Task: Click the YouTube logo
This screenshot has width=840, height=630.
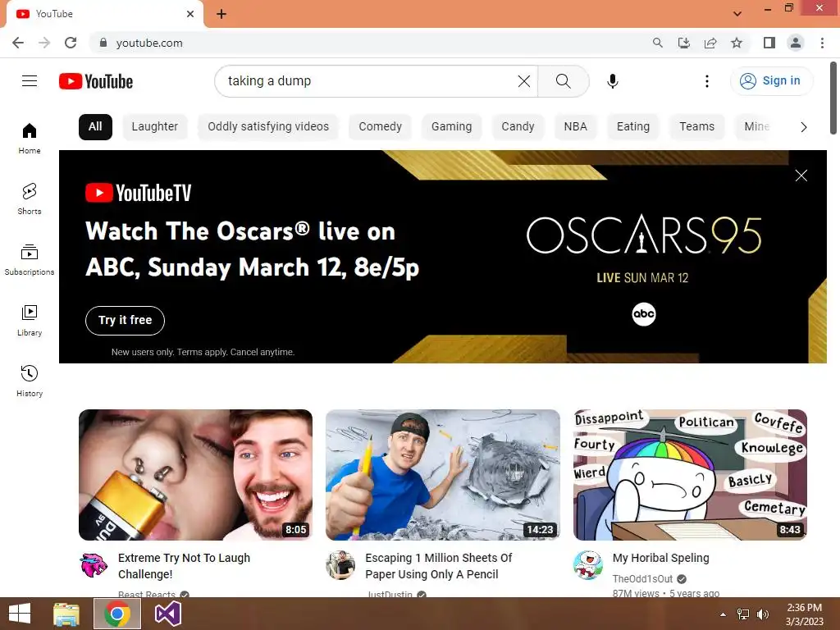Action: click(96, 81)
